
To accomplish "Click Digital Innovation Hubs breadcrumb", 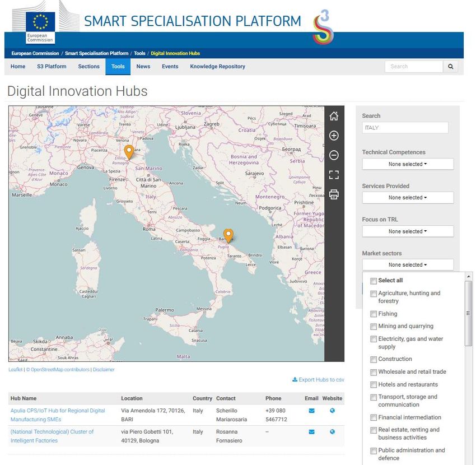I will 175,53.
